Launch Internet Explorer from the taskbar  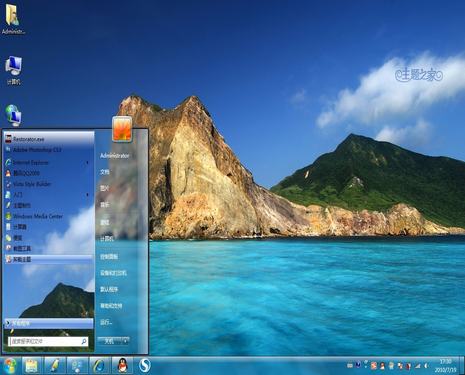99,366
